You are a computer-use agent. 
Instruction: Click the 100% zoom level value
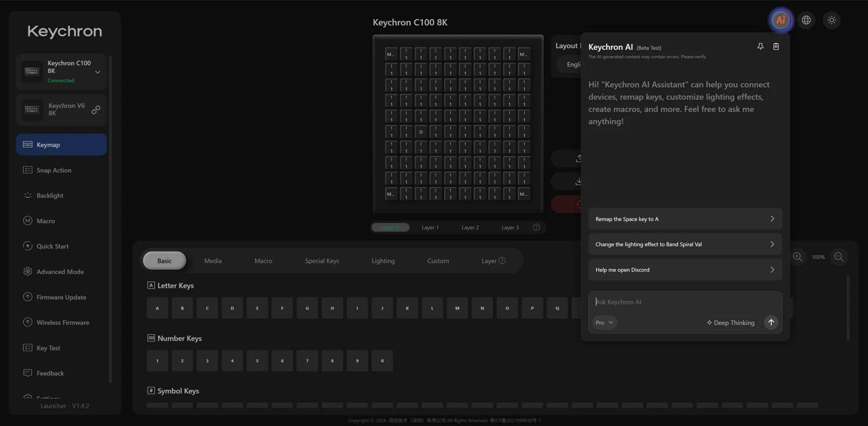pos(818,257)
